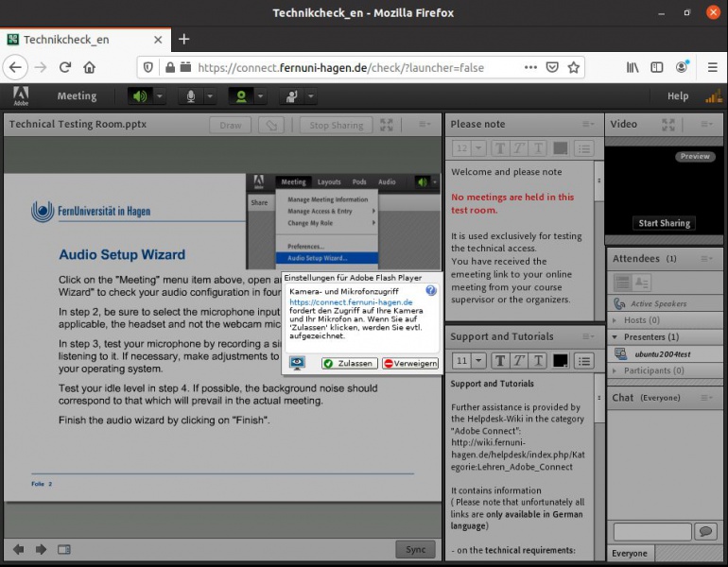Bookmark this page with the star icon
This screenshot has width=728, height=567.
point(574,67)
